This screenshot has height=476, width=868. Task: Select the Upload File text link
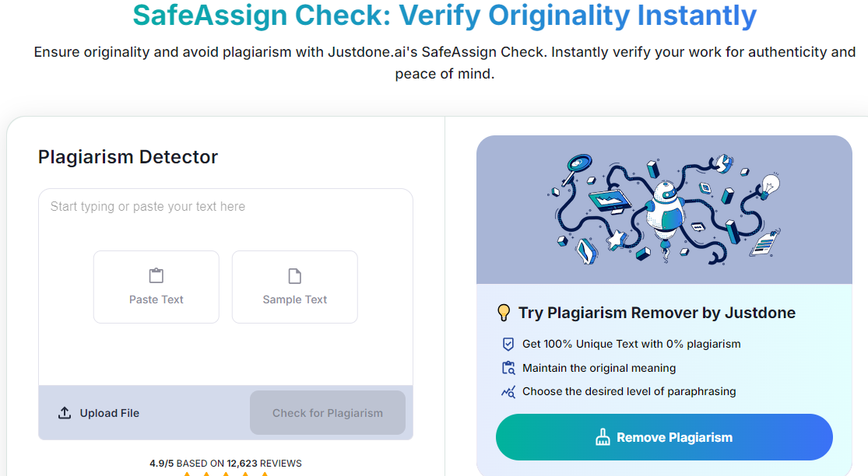pos(110,413)
